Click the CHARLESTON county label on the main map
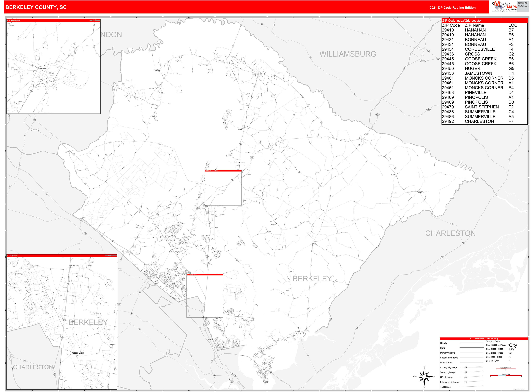This screenshot has width=532, height=392. click(x=450, y=234)
